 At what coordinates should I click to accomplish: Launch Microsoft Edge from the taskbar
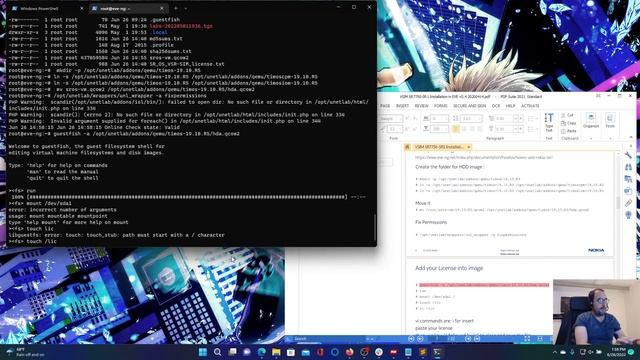coord(261,352)
